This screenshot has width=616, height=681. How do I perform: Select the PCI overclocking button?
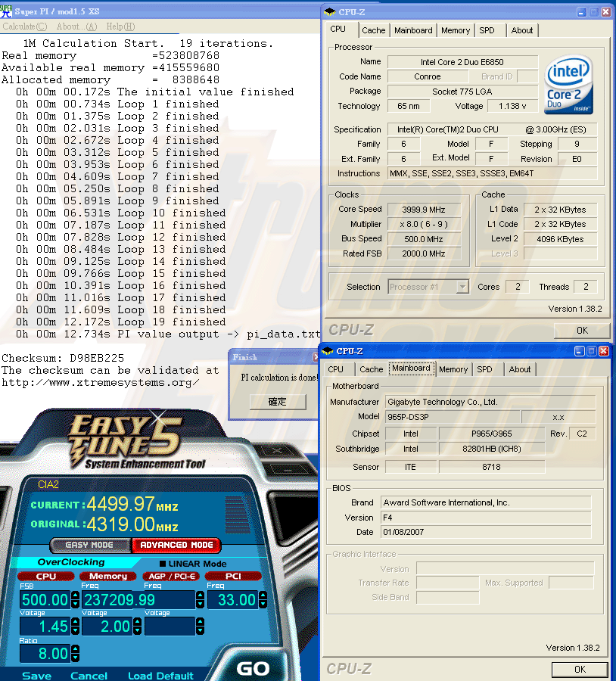(x=233, y=577)
